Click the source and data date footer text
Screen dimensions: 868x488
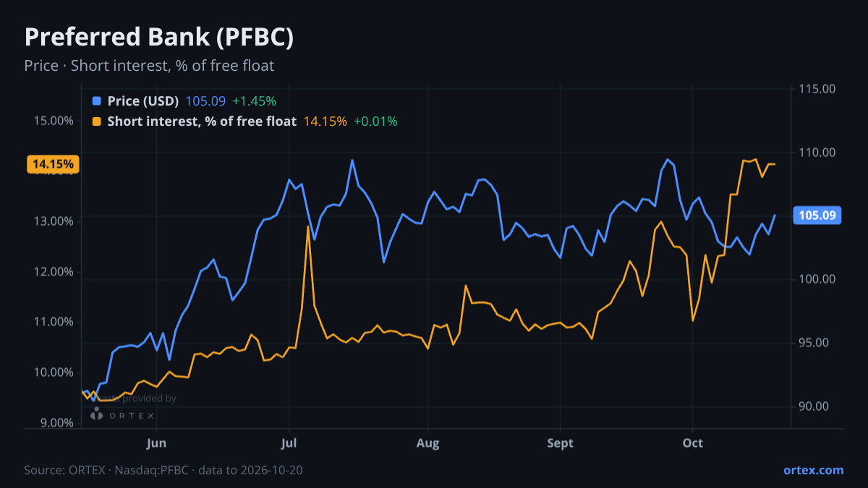pyautogui.click(x=163, y=470)
